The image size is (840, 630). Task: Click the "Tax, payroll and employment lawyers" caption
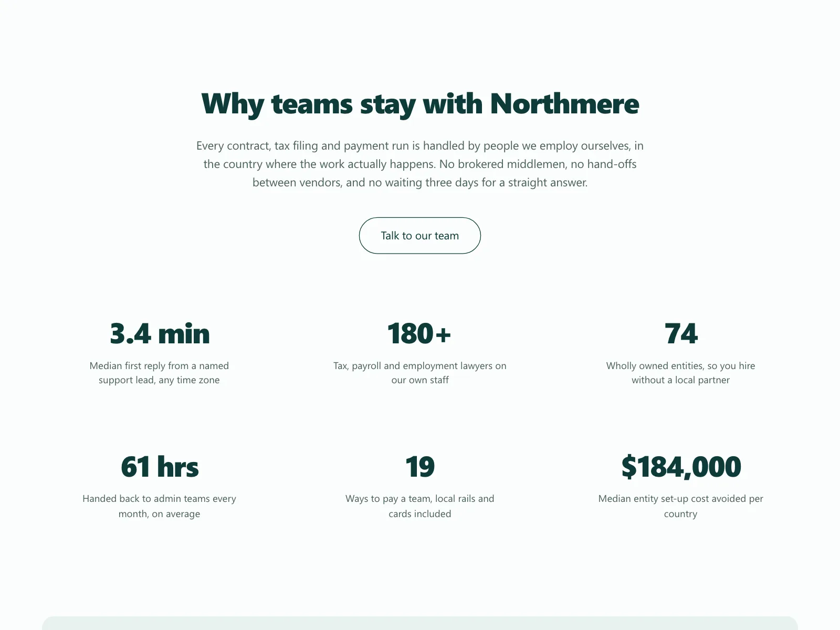tap(420, 373)
